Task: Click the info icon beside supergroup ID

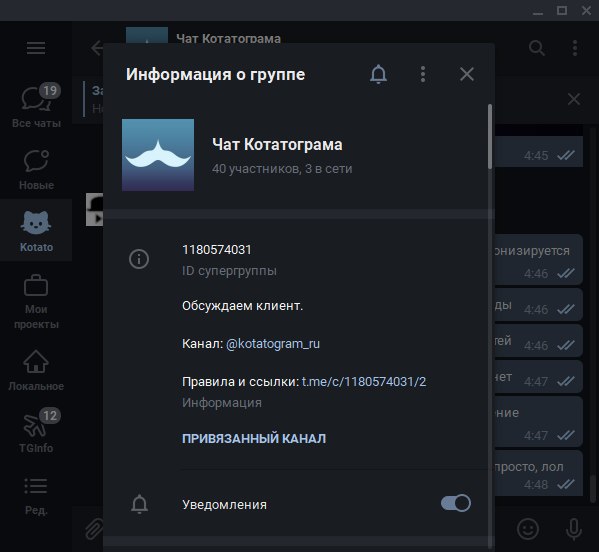Action: click(x=139, y=259)
